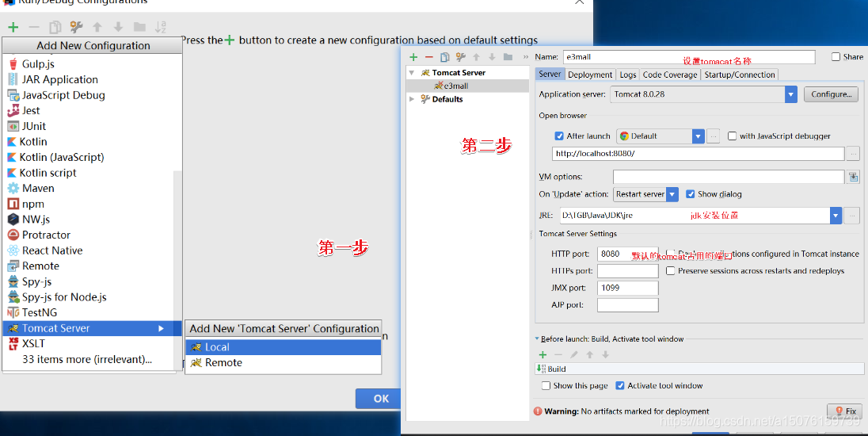Click the HTTPs port field
This screenshot has width=868, height=436.
coord(628,271)
